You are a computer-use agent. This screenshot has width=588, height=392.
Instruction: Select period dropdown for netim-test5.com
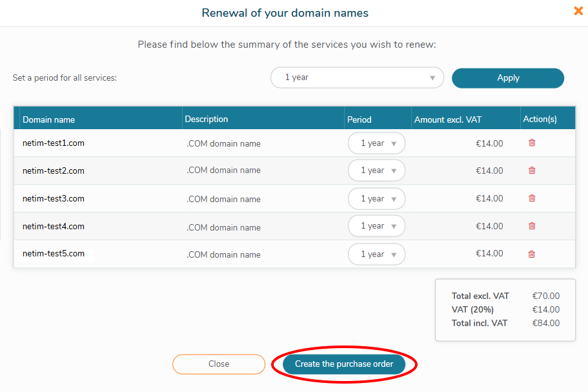point(376,254)
